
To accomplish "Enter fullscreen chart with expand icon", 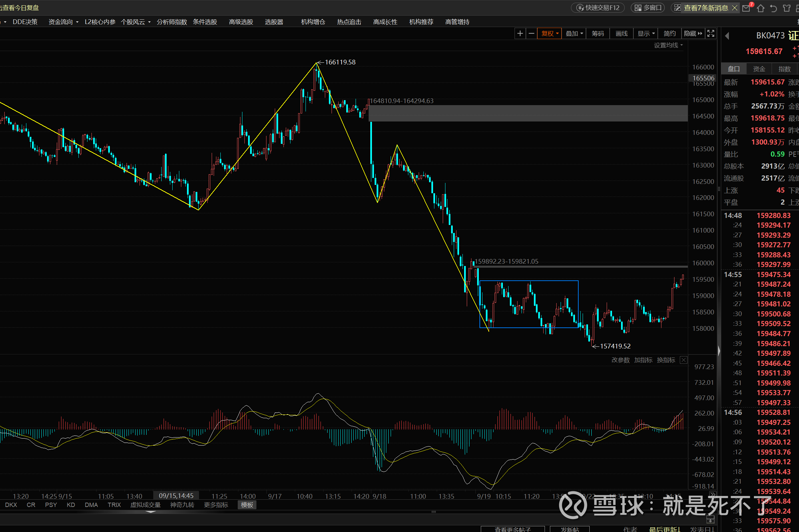I will click(711, 33).
